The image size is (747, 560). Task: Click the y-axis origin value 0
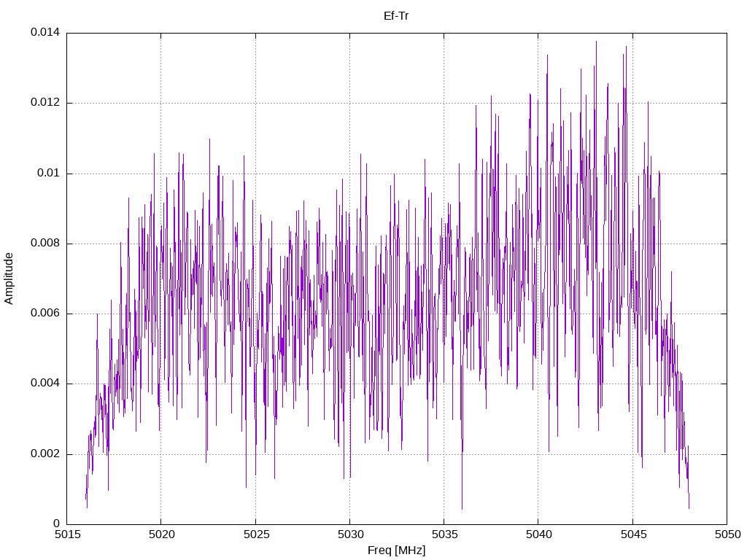click(57, 524)
